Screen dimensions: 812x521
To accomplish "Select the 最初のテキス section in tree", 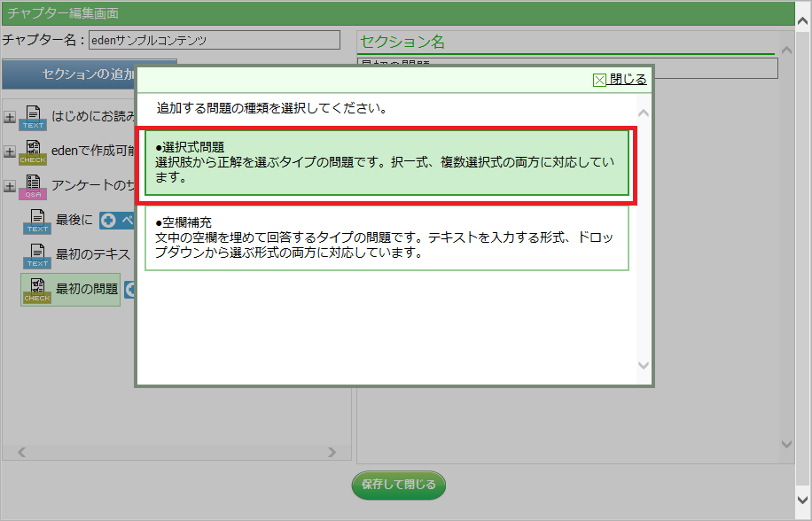I will [x=93, y=254].
